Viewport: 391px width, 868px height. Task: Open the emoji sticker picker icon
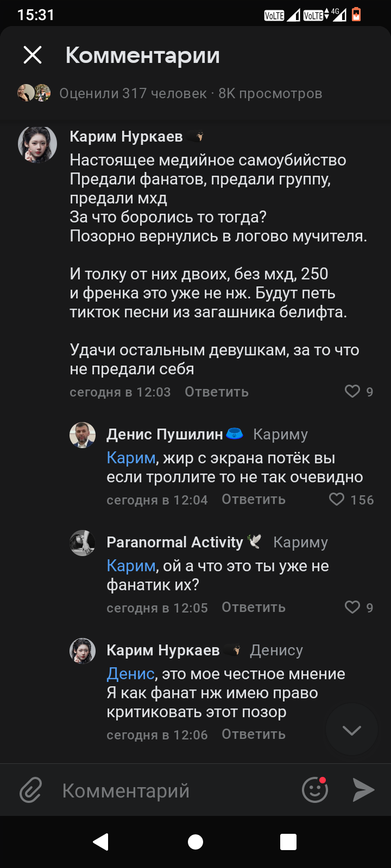tap(315, 790)
